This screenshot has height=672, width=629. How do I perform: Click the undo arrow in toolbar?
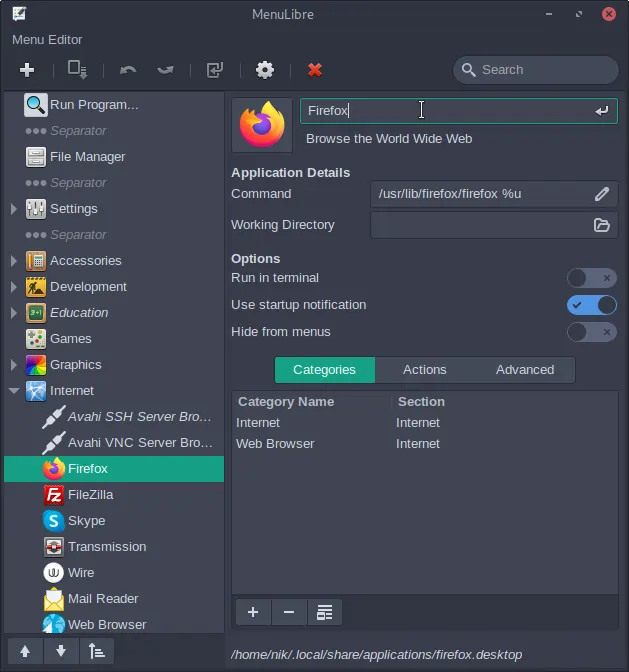point(128,70)
